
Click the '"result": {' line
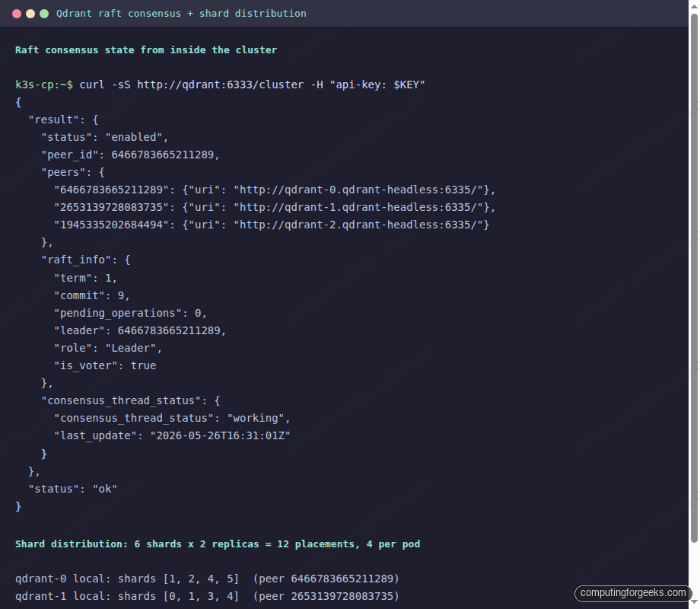coord(63,120)
